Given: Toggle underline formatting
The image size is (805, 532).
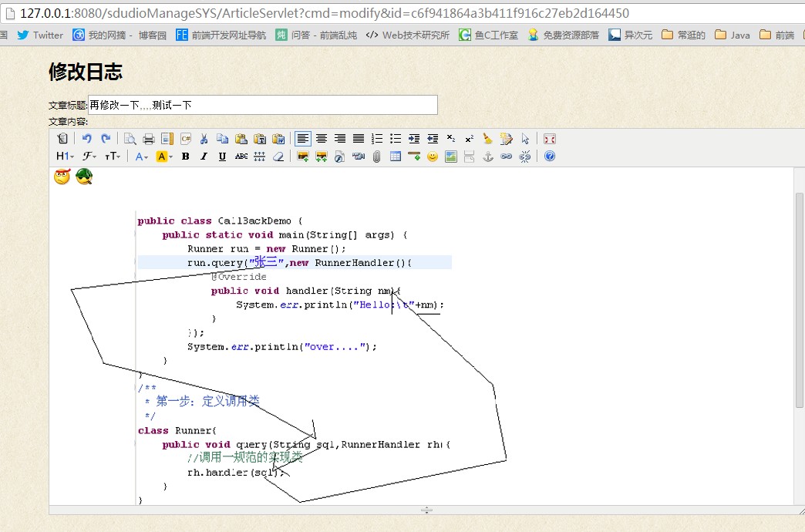Looking at the screenshot, I should pos(222,156).
